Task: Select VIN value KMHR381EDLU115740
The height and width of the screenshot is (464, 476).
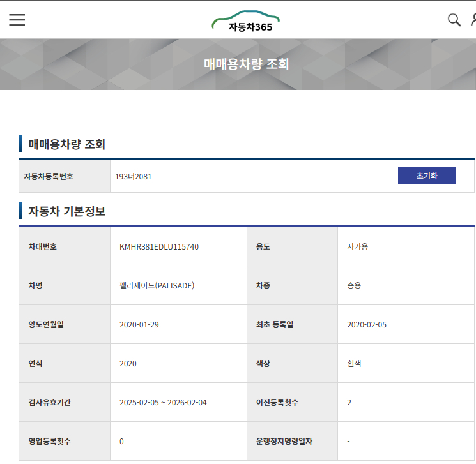Action: (x=158, y=246)
